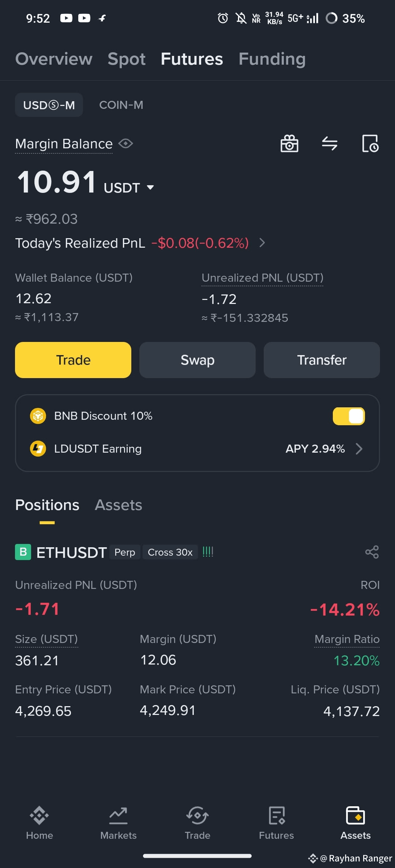Open Futures in bottom navigation
Viewport: 395px width, 868px height.
276,823
